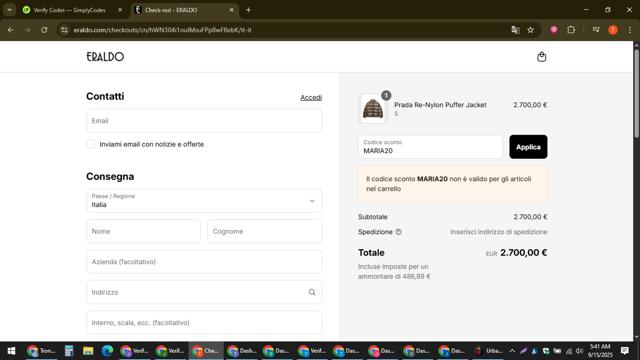Viewport: 640px width, 360px height.
Task: Focus the Email input field
Action: pos(204,121)
